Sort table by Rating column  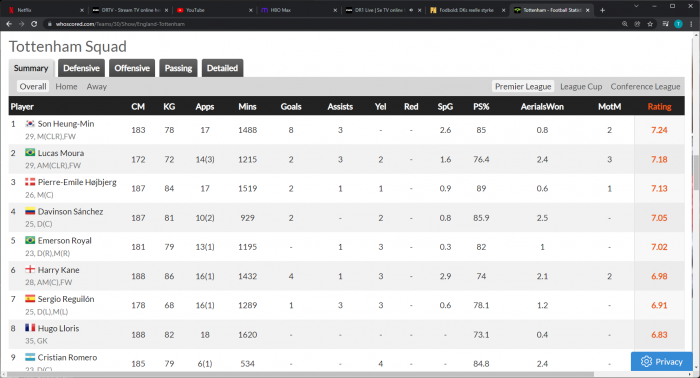pyautogui.click(x=659, y=107)
